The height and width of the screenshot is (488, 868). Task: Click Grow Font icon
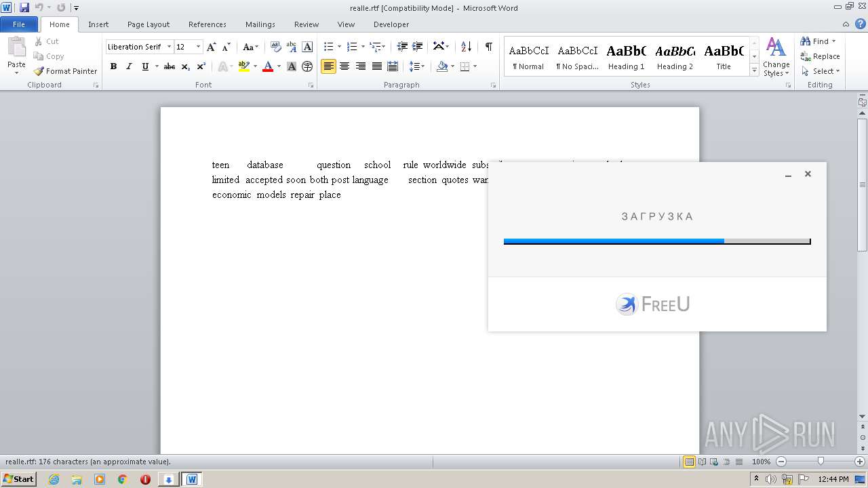tap(212, 47)
